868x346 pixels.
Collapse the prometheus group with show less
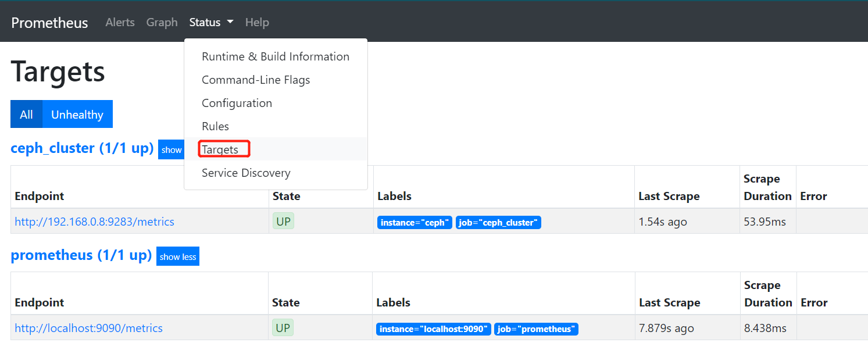(x=178, y=256)
